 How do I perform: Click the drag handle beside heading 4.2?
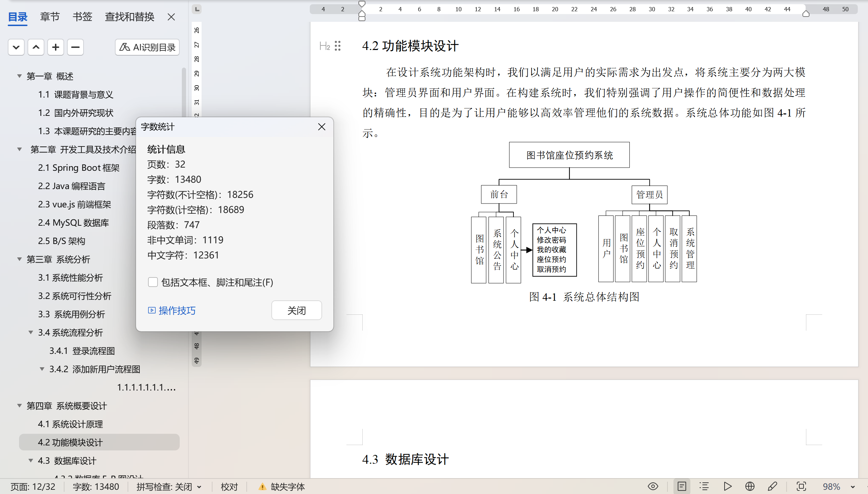[x=337, y=46]
